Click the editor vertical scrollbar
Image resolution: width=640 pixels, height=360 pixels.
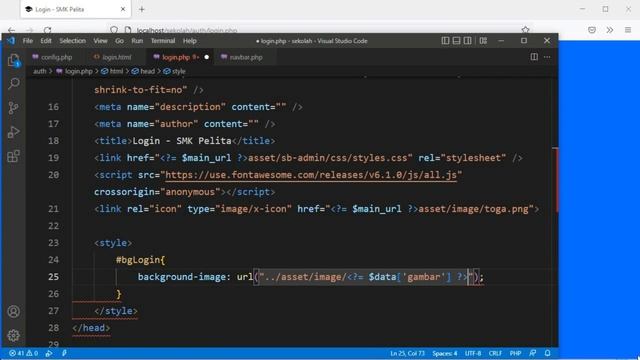click(555, 212)
